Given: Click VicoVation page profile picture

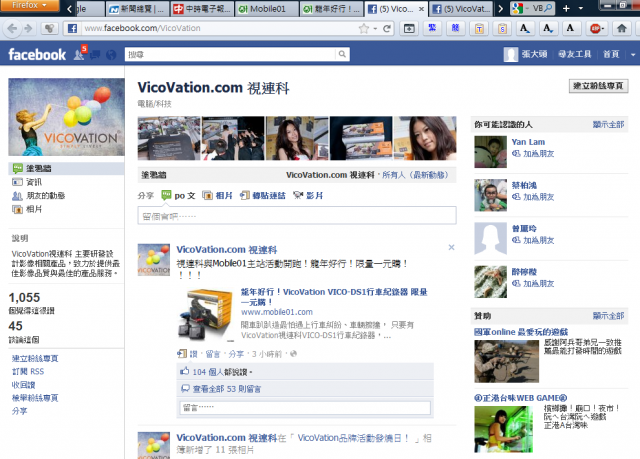Looking at the screenshot, I should [67, 117].
